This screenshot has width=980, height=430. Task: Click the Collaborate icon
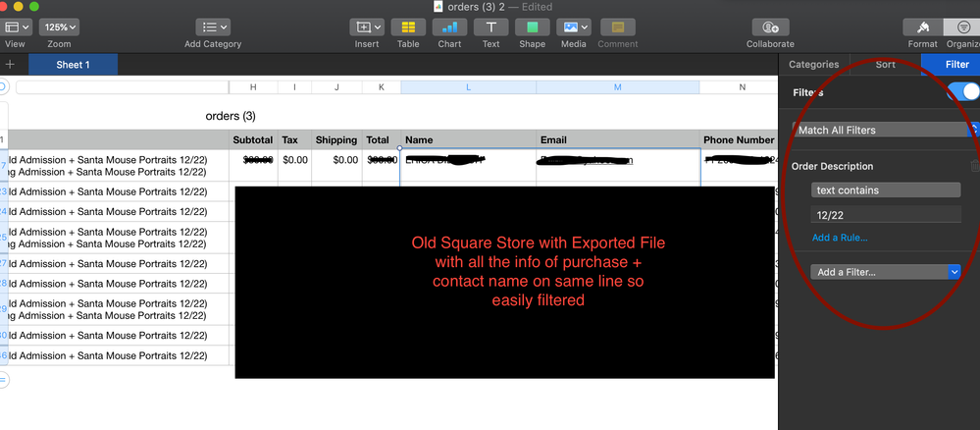(x=770, y=27)
